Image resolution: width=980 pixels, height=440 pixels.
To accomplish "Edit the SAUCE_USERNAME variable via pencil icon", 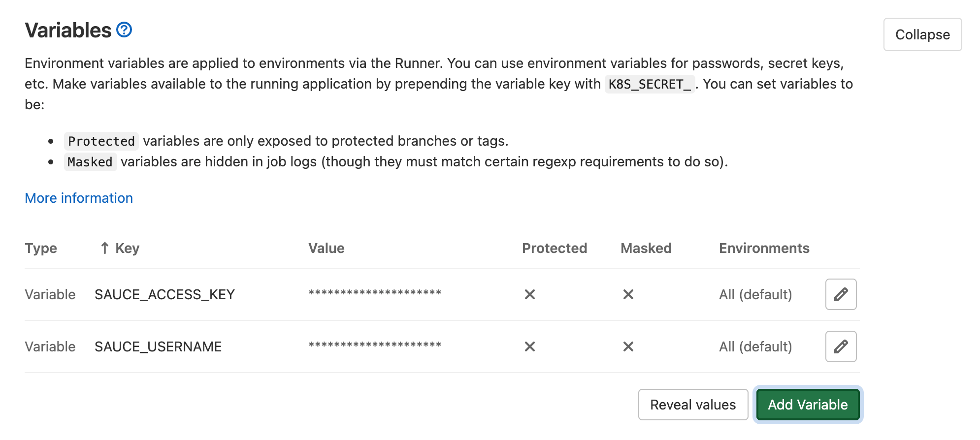I will click(840, 346).
